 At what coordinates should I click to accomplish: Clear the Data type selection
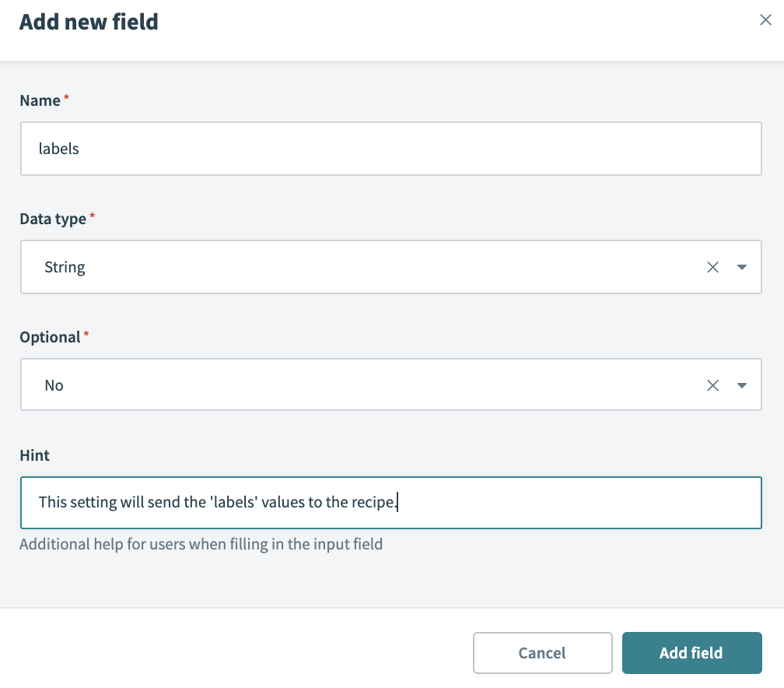click(x=712, y=267)
